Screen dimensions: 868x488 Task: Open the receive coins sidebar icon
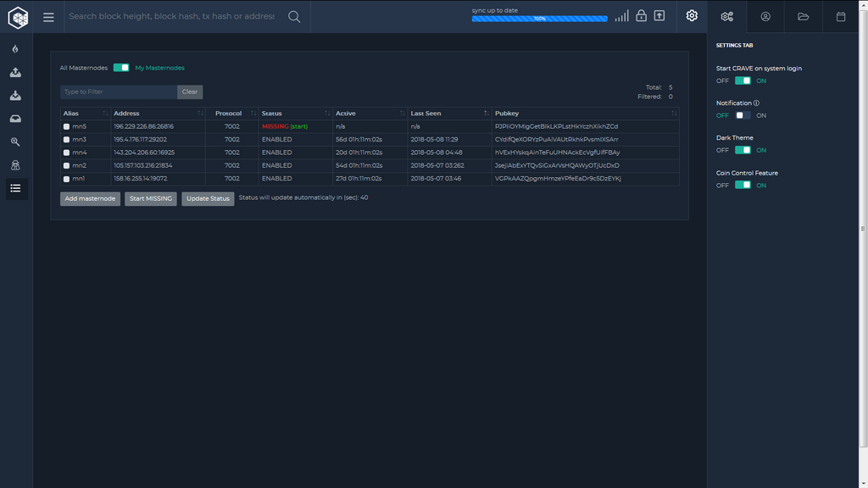pos(15,95)
